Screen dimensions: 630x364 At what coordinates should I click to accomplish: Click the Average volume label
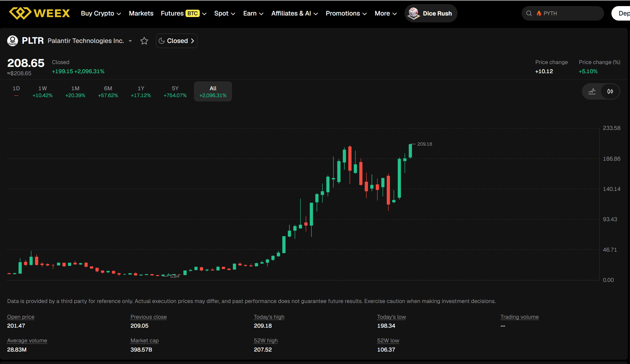[x=27, y=340]
